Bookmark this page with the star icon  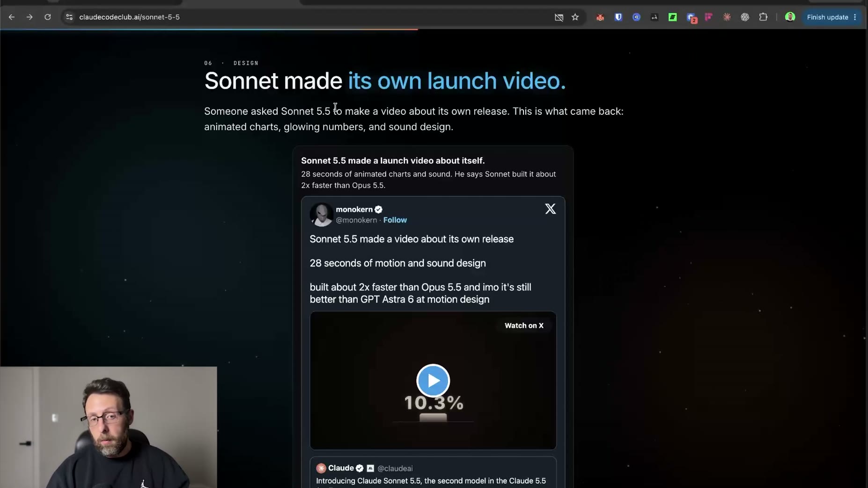point(575,17)
